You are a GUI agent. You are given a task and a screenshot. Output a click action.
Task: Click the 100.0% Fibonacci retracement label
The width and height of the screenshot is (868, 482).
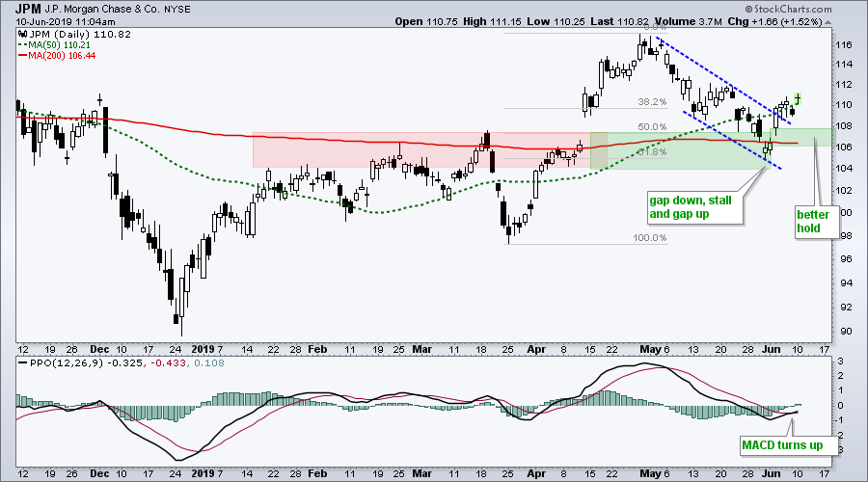[x=650, y=238]
